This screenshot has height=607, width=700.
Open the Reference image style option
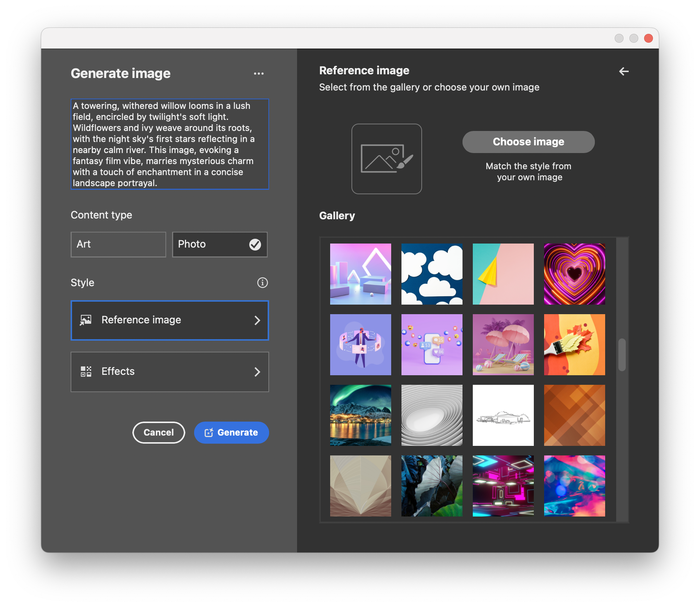170,320
